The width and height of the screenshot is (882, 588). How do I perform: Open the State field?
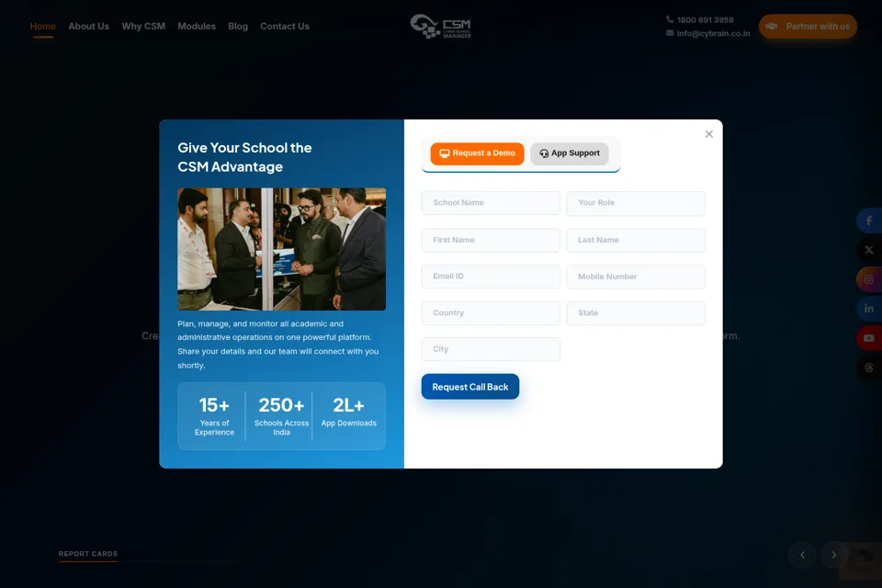pyautogui.click(x=636, y=313)
